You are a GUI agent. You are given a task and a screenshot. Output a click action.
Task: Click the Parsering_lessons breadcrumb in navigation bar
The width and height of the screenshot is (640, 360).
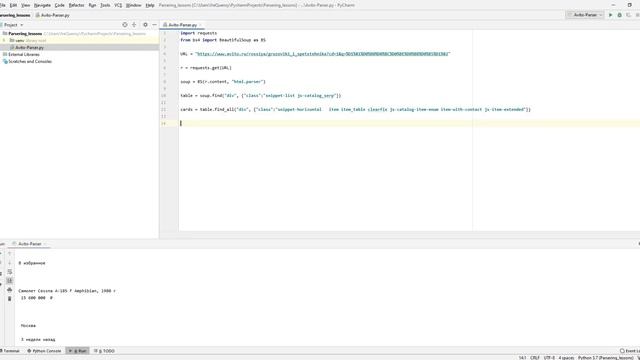click(x=15, y=15)
